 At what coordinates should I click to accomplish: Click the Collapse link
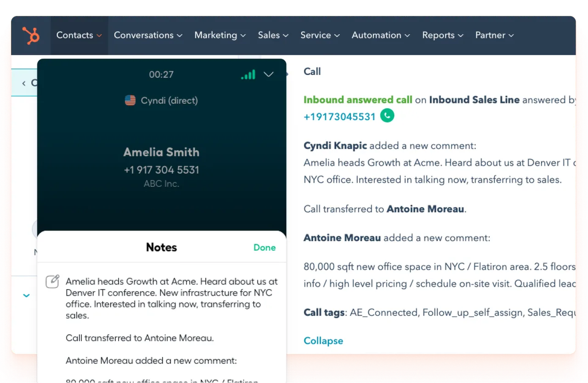(323, 341)
